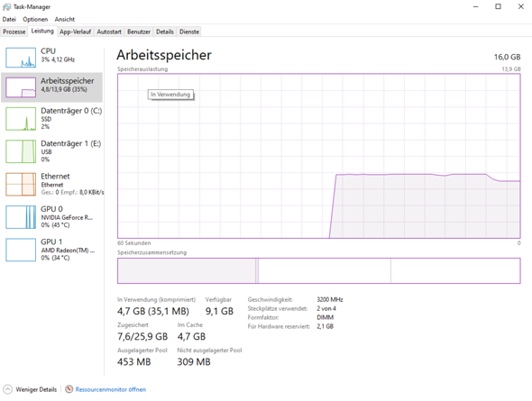Click the 2 von 4 Steckplätze value

[326, 308]
